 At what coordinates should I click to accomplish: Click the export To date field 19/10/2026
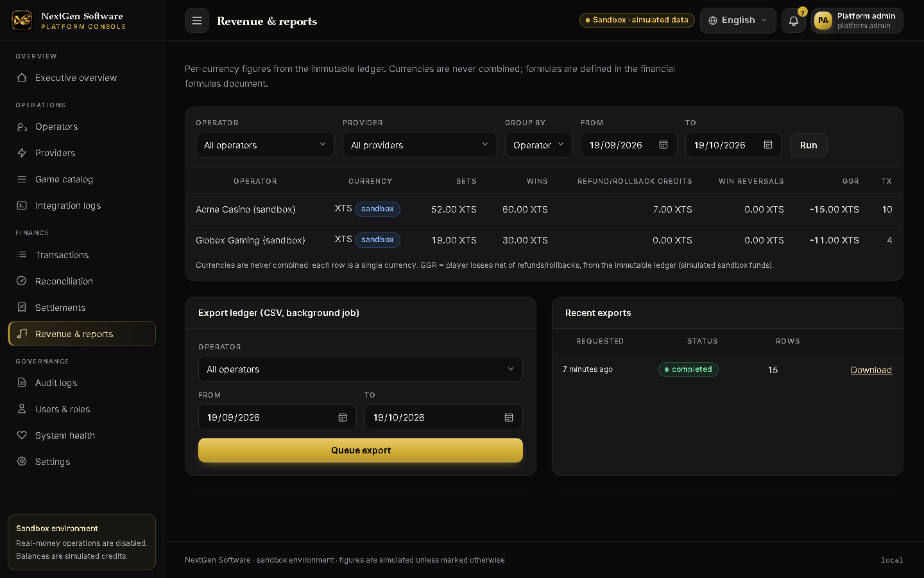(x=443, y=417)
